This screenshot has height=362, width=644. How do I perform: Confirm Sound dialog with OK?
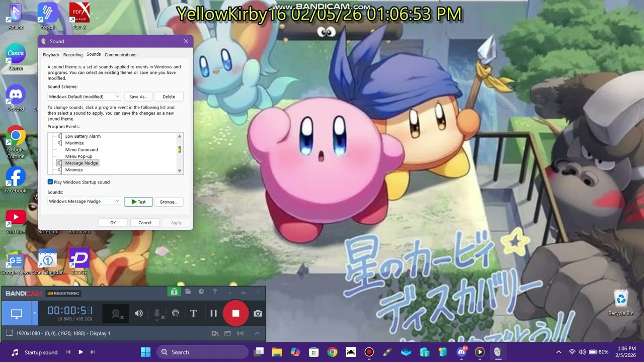[113, 223]
